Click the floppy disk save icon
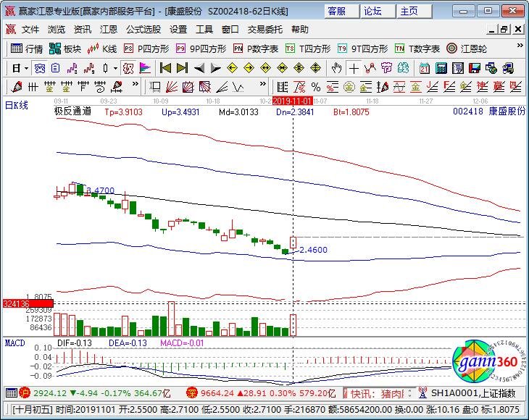529x420 pixels. (475, 68)
